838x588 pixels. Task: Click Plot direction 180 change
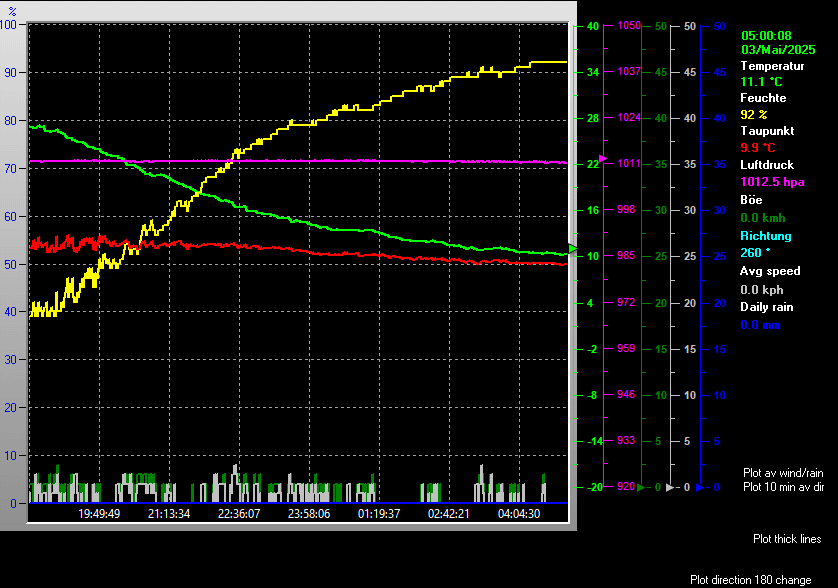750,580
